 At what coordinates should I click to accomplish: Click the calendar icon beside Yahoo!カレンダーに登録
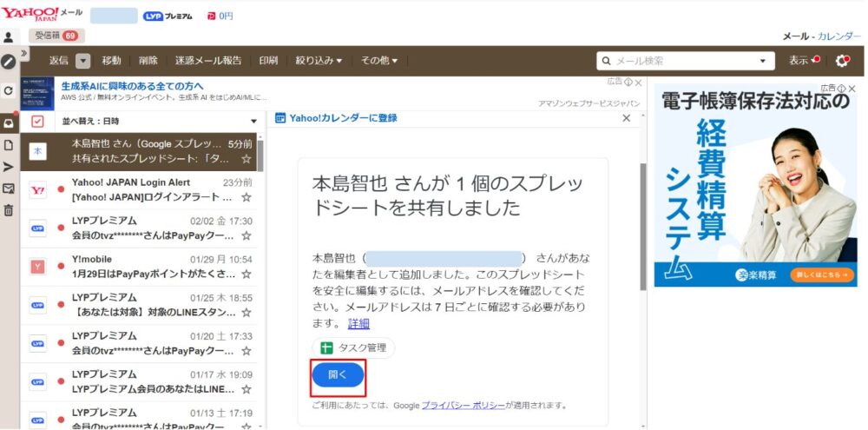280,118
